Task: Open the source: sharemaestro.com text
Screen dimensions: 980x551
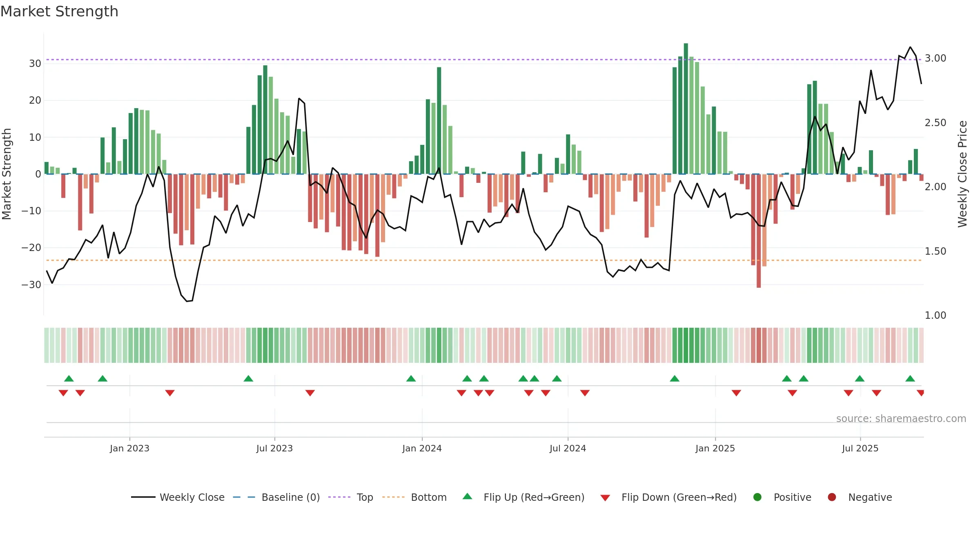Action: point(901,418)
